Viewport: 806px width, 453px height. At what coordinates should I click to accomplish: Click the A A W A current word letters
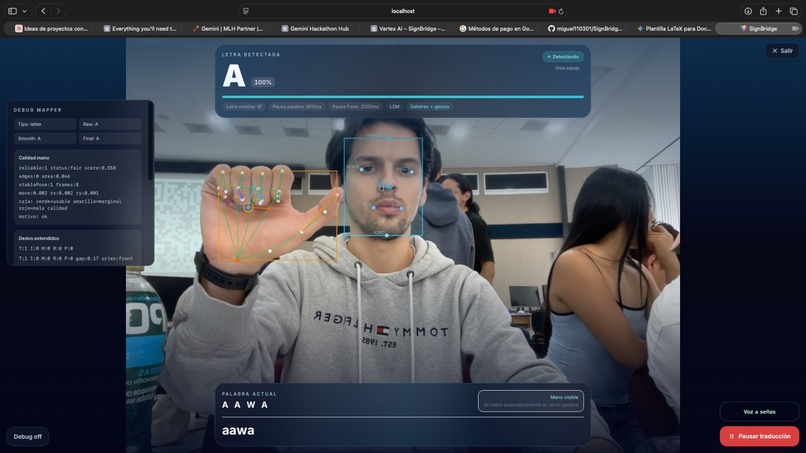[245, 405]
